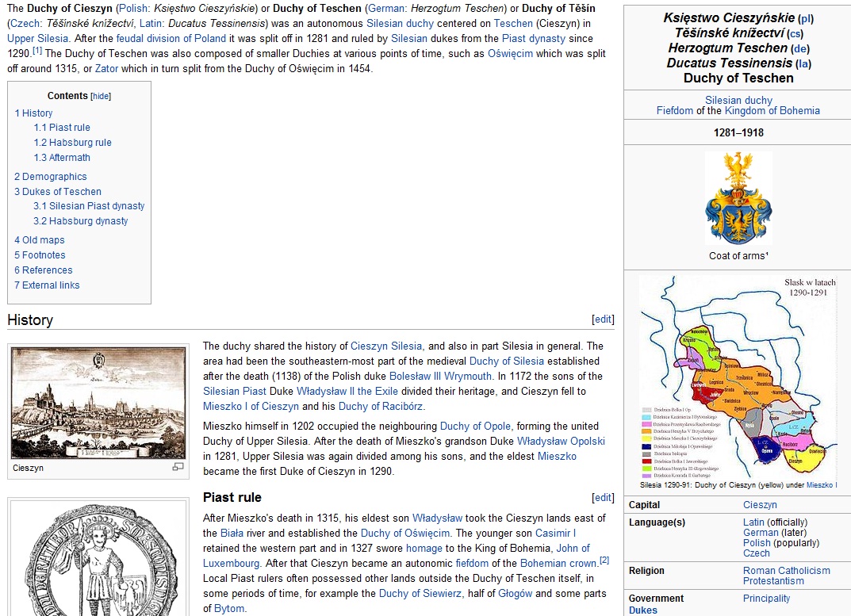Open the 'Principality' government link

(766, 598)
